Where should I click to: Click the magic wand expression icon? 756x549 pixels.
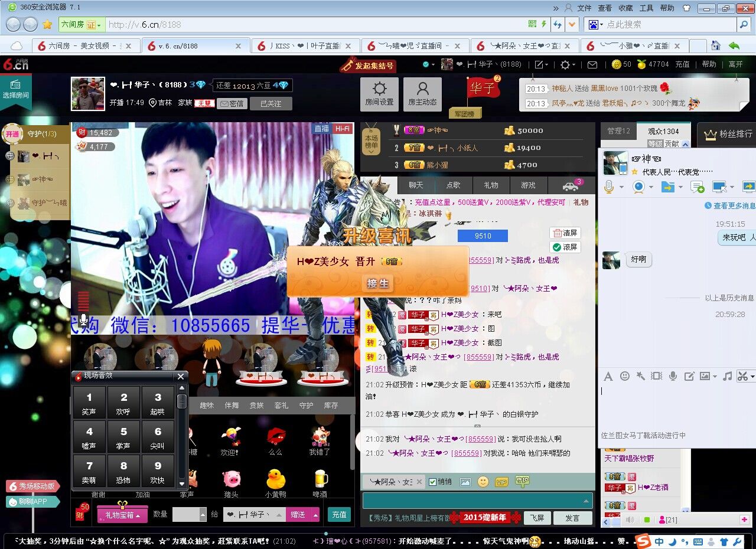tap(640, 376)
